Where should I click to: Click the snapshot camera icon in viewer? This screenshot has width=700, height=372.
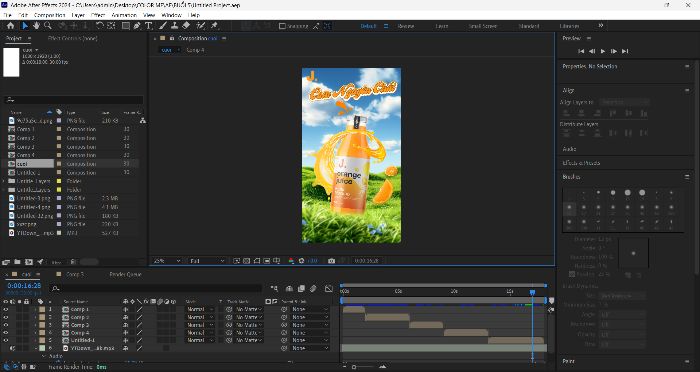click(x=331, y=261)
